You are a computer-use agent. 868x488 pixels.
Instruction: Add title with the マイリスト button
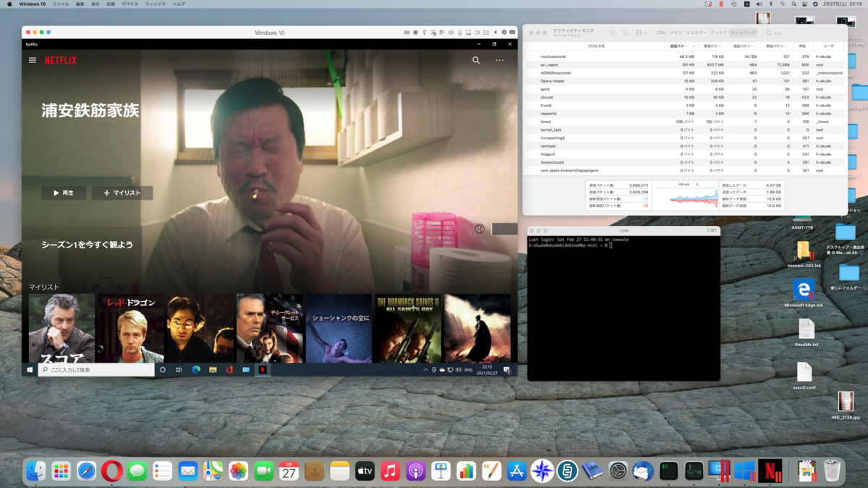(122, 193)
